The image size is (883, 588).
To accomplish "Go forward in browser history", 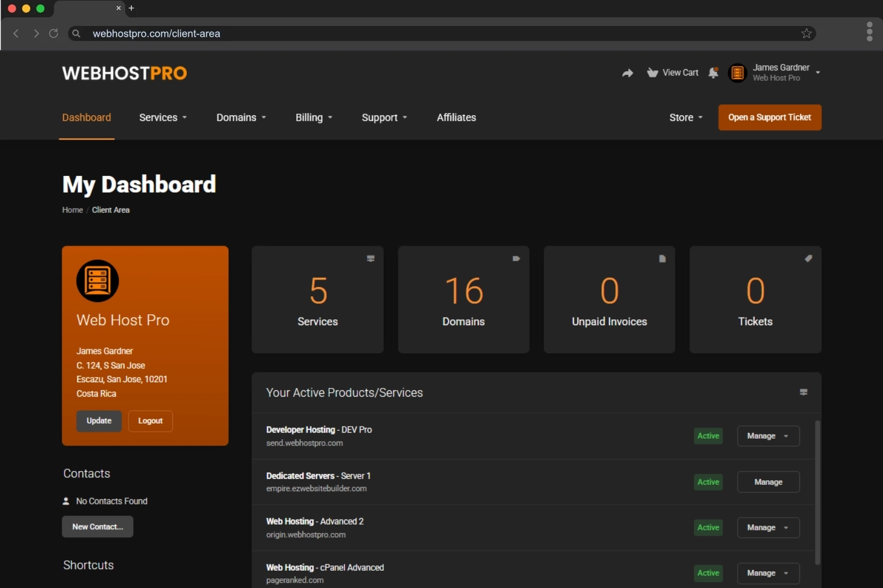I will (x=36, y=33).
